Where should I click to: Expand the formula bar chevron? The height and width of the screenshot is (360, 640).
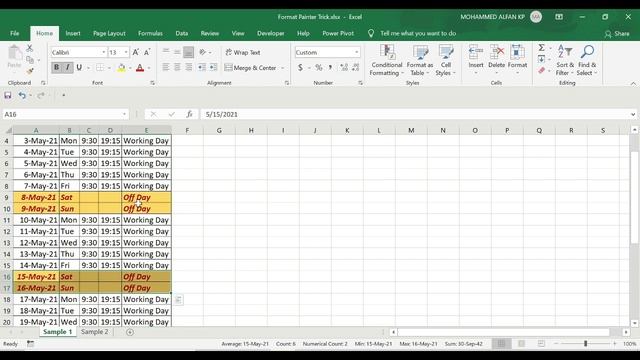pos(633,114)
